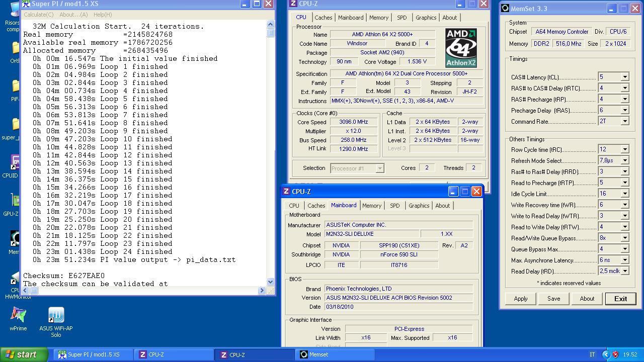Click the CPU-Z Mainboard window title icon
The width and height of the screenshot is (644, 362).
pyautogui.click(x=286, y=191)
